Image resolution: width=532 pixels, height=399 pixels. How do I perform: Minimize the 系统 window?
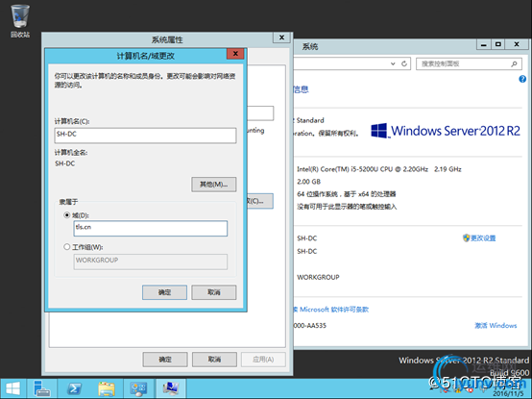pyautogui.click(x=484, y=44)
